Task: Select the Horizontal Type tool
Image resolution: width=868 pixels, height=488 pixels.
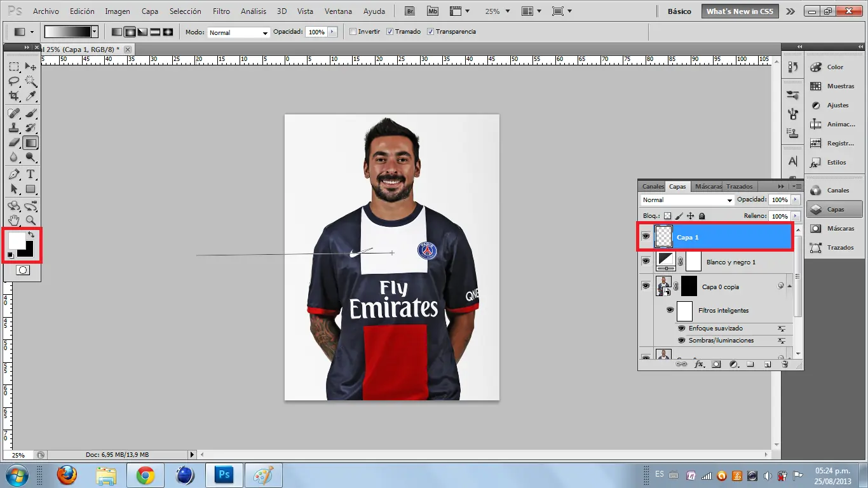Action: point(31,174)
